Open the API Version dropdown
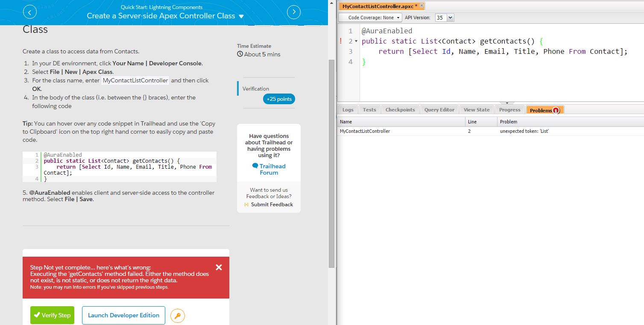644x325 pixels. [x=450, y=18]
